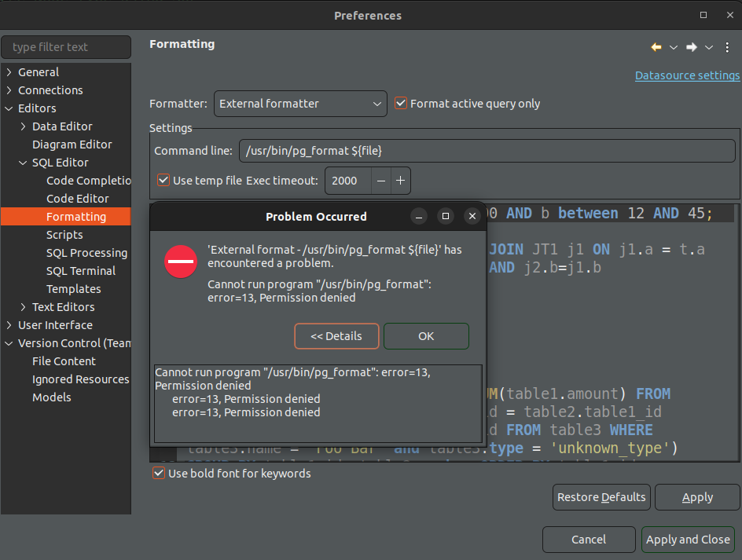The height and width of the screenshot is (560, 742).
Task: Click the << Details button
Action: [336, 336]
